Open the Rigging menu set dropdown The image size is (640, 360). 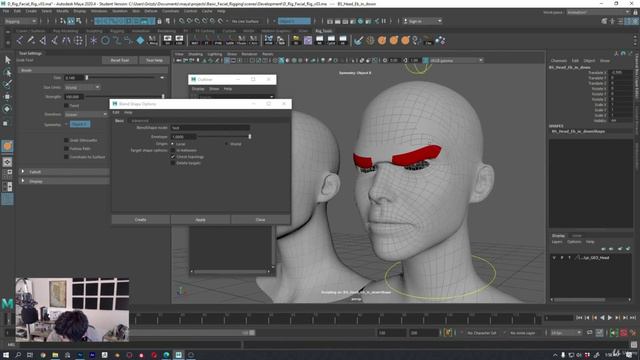coord(20,21)
